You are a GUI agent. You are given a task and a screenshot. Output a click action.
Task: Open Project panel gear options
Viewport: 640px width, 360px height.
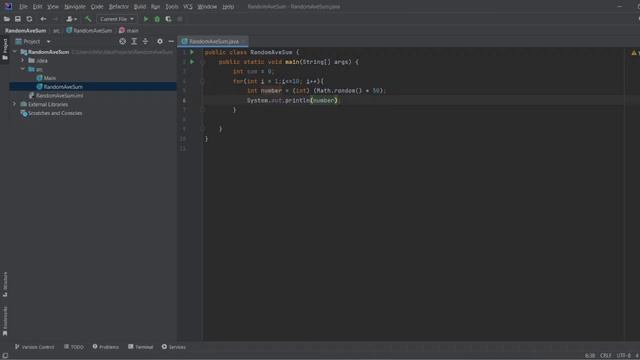coord(160,42)
